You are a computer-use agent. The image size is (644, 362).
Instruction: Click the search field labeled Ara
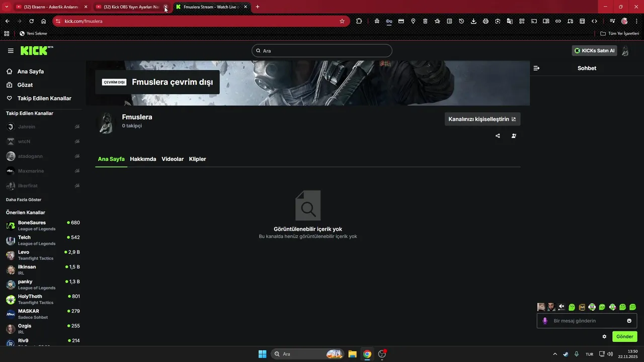click(x=322, y=51)
